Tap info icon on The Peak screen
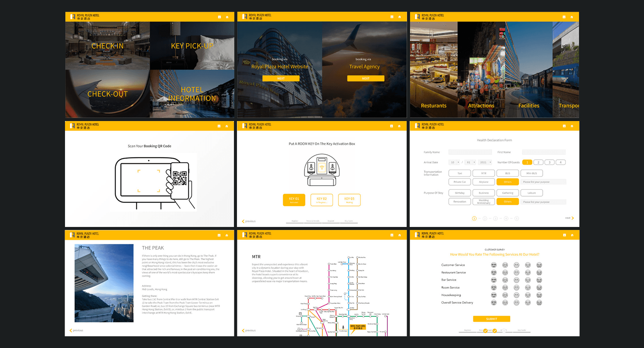The height and width of the screenshot is (348, 644). click(x=219, y=235)
